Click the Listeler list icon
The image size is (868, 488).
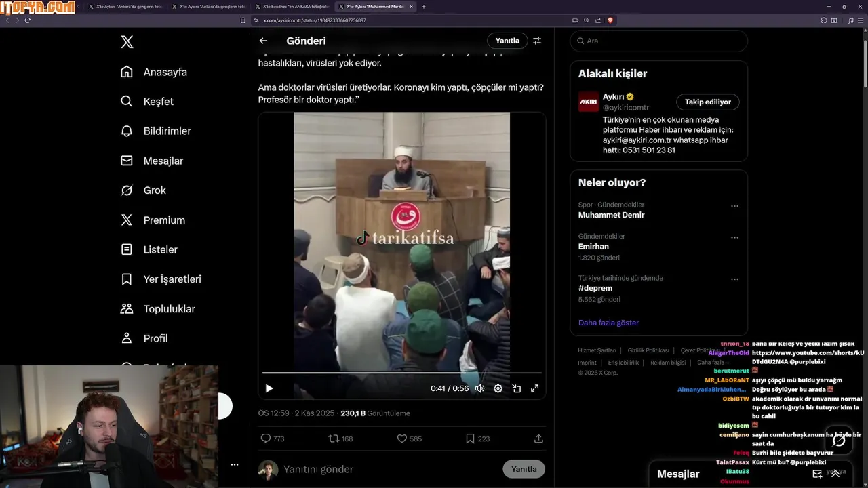tap(127, 249)
